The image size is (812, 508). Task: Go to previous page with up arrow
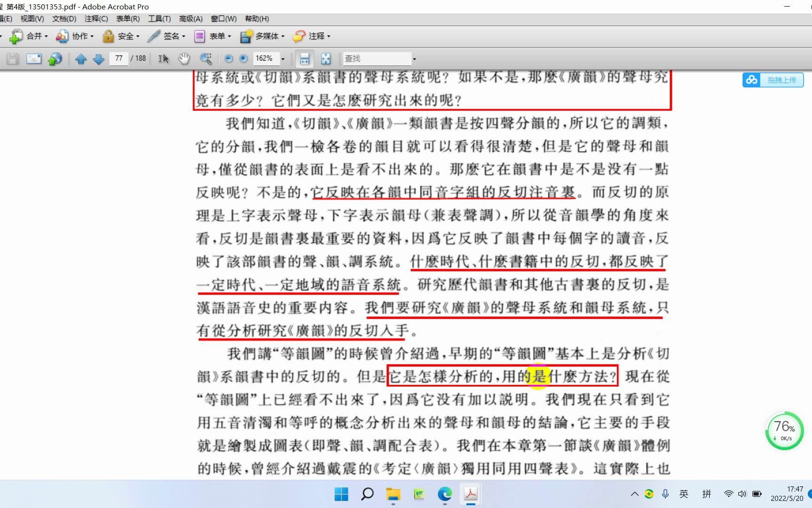[81, 59]
